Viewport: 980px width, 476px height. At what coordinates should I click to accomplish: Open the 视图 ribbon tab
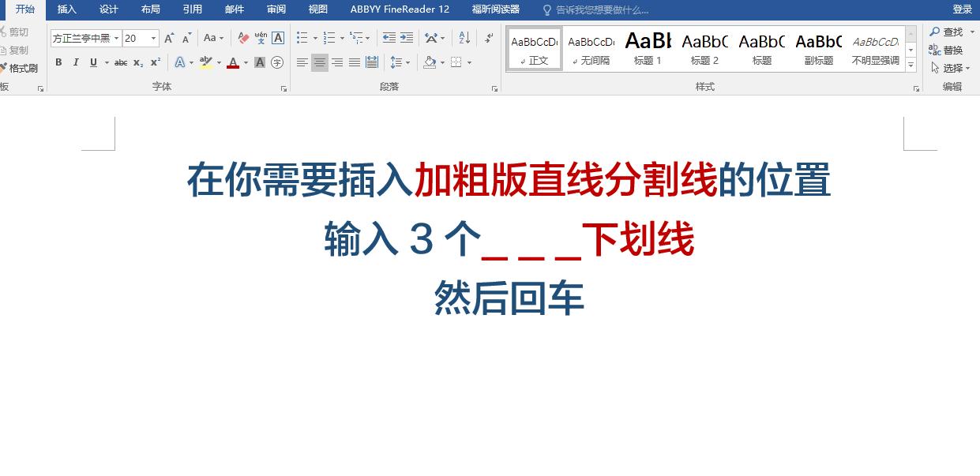coord(317,9)
